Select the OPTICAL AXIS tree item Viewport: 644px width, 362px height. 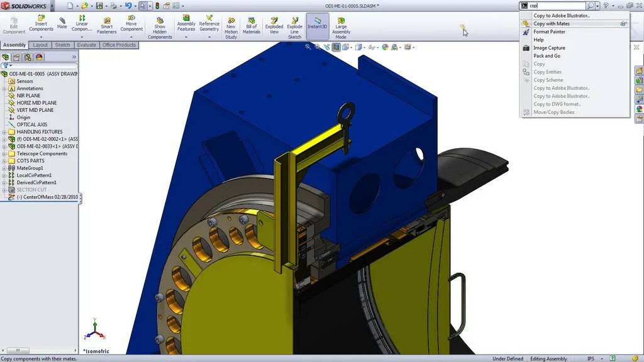tap(31, 125)
